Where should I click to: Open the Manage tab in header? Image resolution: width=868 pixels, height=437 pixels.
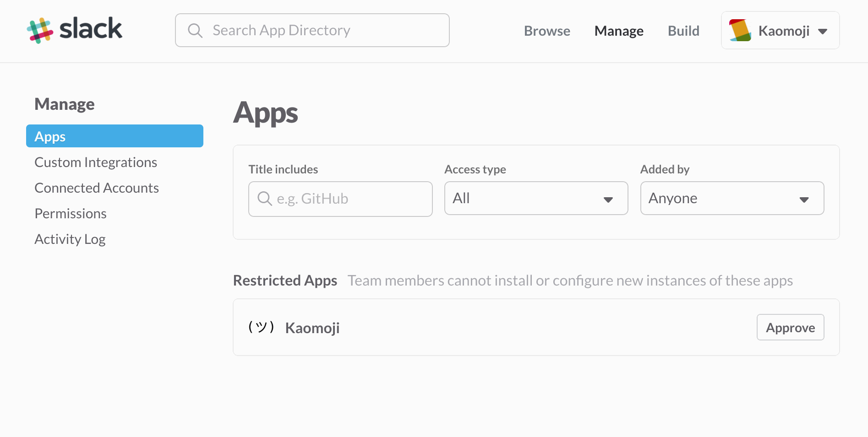619,31
